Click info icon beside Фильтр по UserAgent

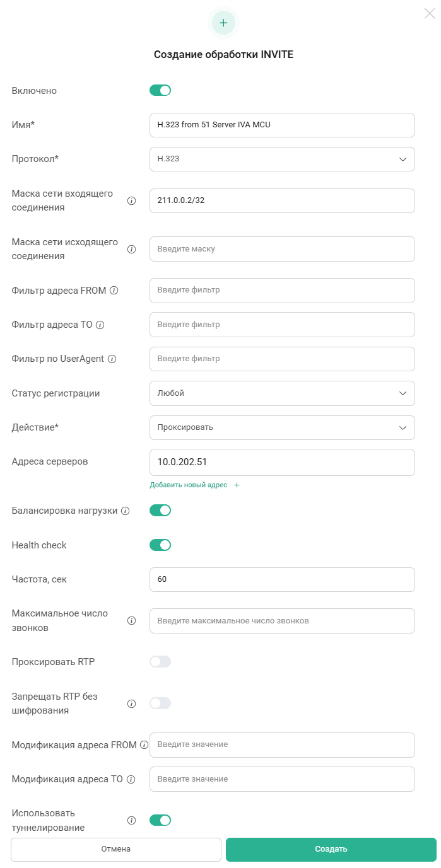click(112, 359)
